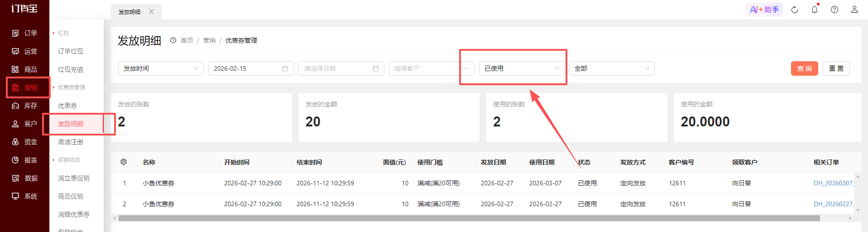
Task: Collapse the 促销活动 menu group
Action: click(x=68, y=160)
